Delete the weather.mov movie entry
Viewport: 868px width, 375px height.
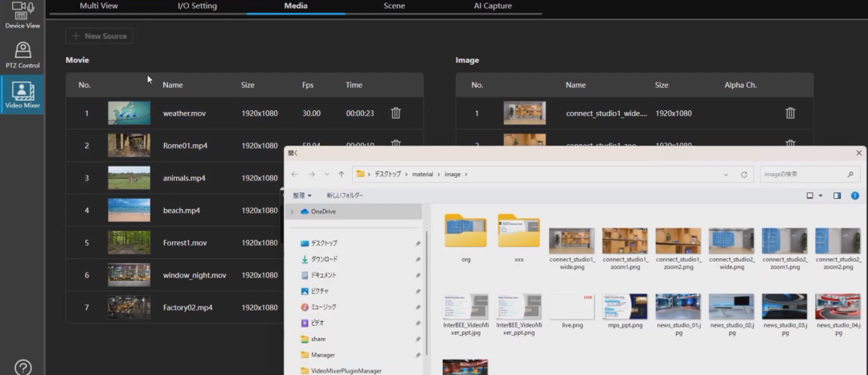pos(395,113)
